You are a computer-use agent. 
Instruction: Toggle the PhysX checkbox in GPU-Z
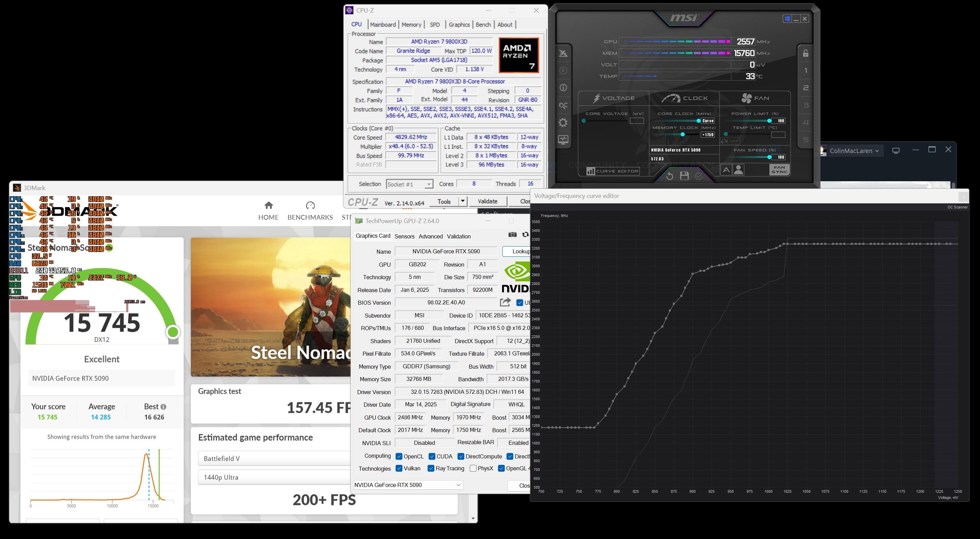pyautogui.click(x=473, y=468)
